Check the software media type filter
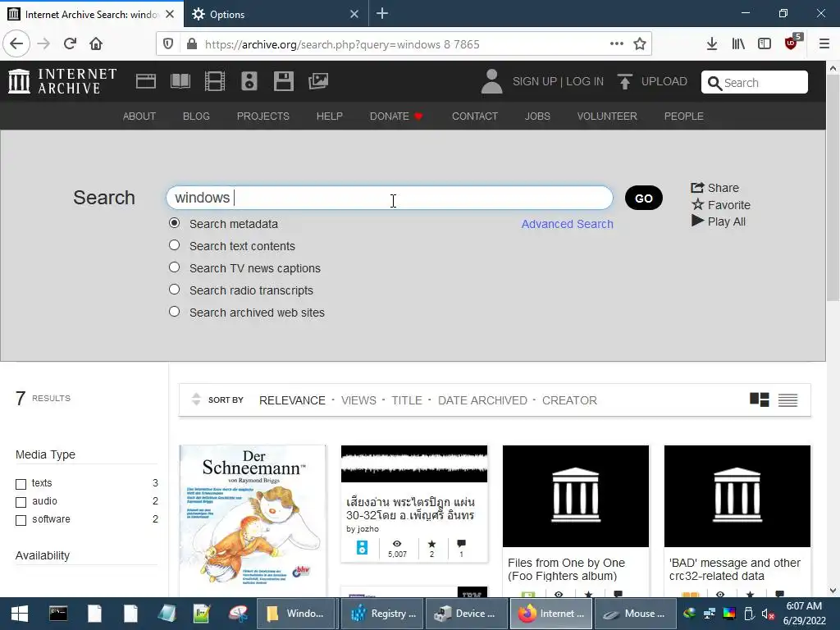 (21, 520)
